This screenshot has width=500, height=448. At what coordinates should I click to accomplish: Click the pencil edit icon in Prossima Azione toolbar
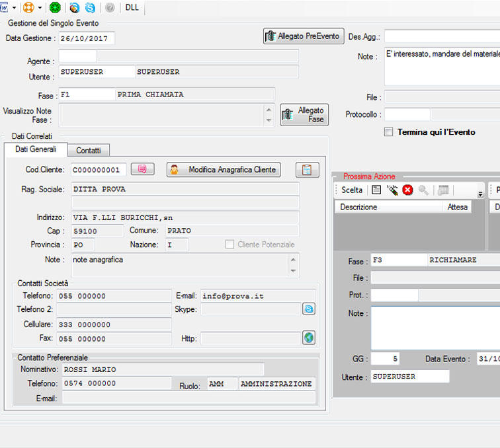pyautogui.click(x=392, y=190)
